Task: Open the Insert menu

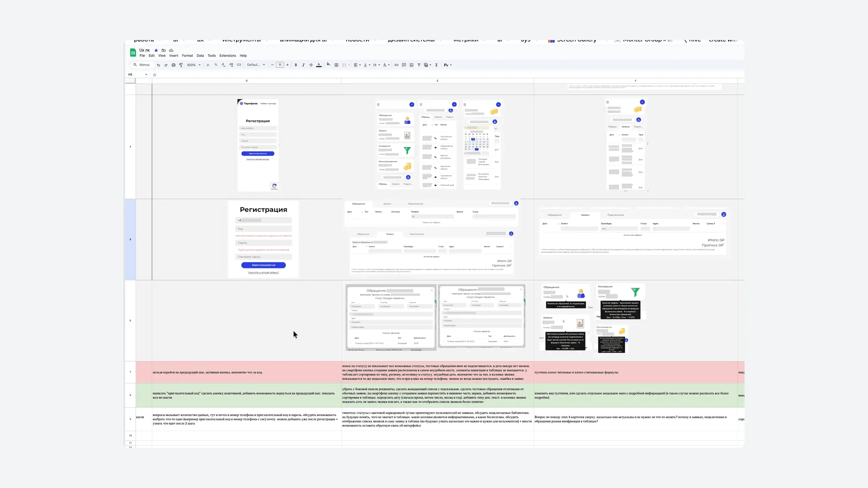Action: pos(174,56)
